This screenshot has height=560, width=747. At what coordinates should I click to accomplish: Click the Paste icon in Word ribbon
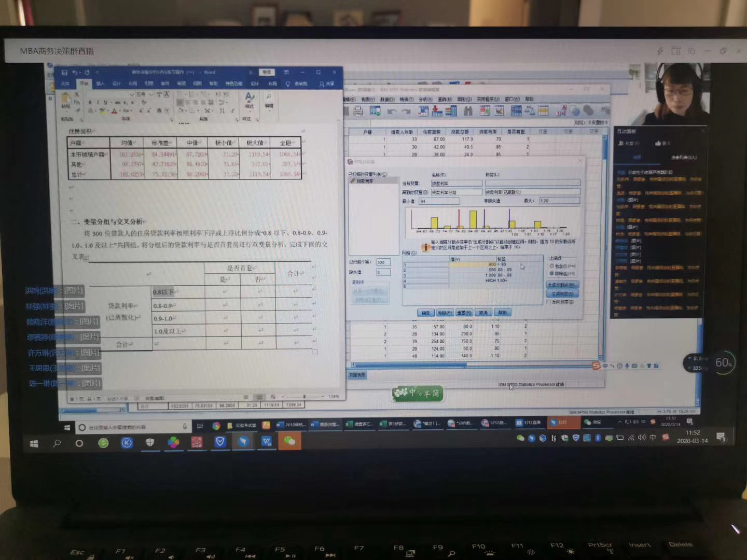click(x=66, y=100)
